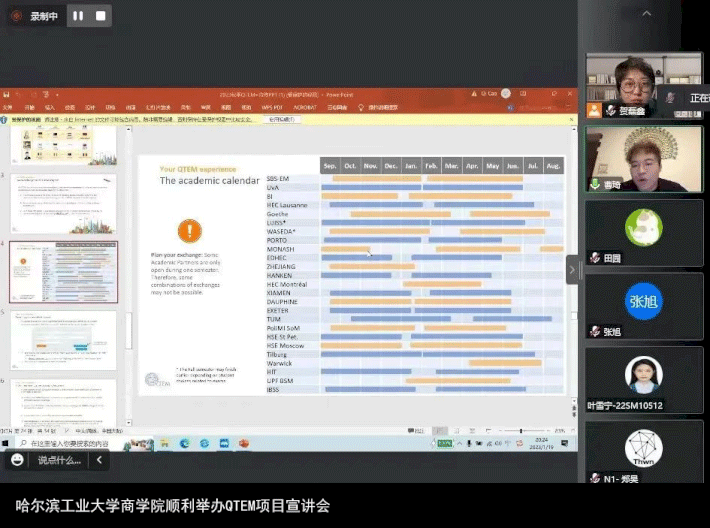Select slide 4 academic calendar thumbnail

63,272
